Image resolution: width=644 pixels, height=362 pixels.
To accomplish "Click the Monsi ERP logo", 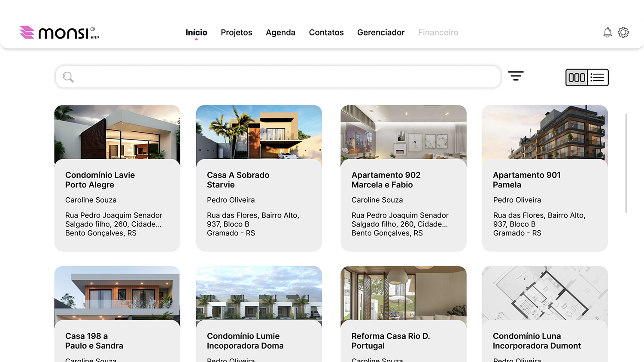I will [x=59, y=33].
